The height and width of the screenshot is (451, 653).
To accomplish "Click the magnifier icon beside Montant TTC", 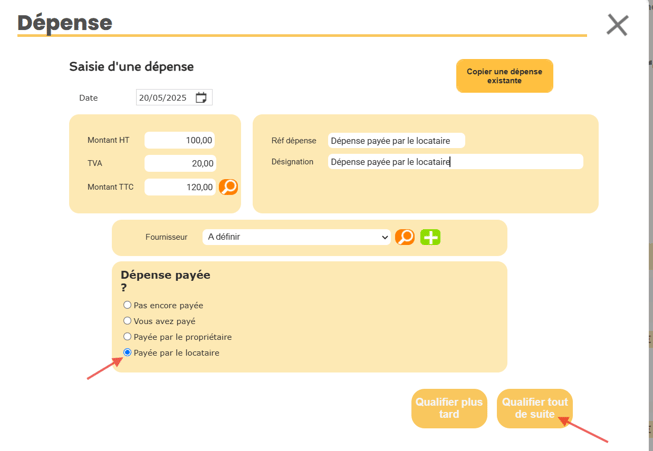I will [228, 187].
